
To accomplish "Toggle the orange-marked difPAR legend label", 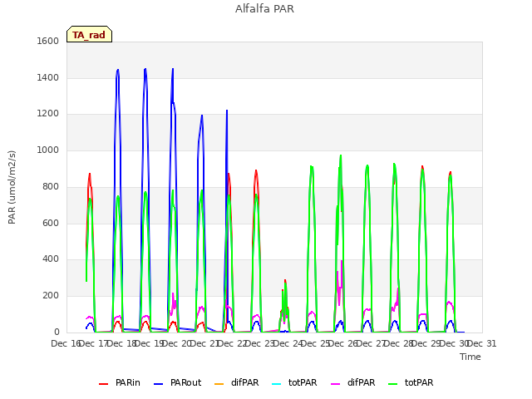I will [244, 382].
